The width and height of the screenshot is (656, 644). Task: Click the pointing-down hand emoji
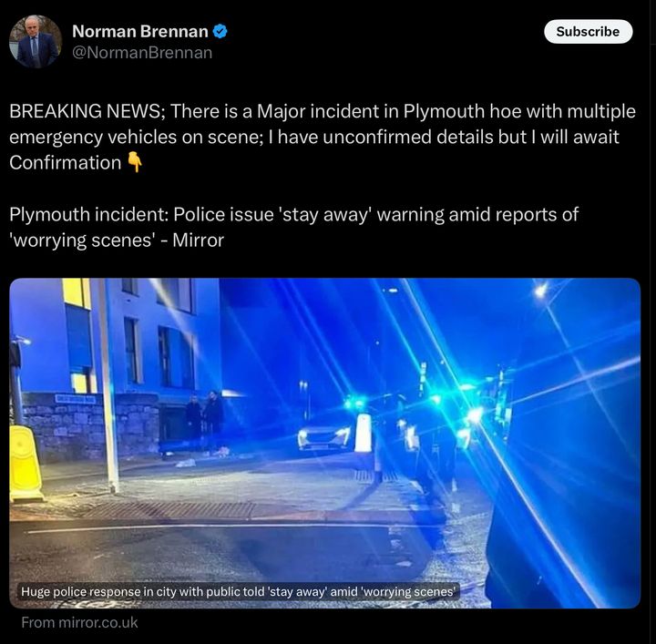(135, 162)
